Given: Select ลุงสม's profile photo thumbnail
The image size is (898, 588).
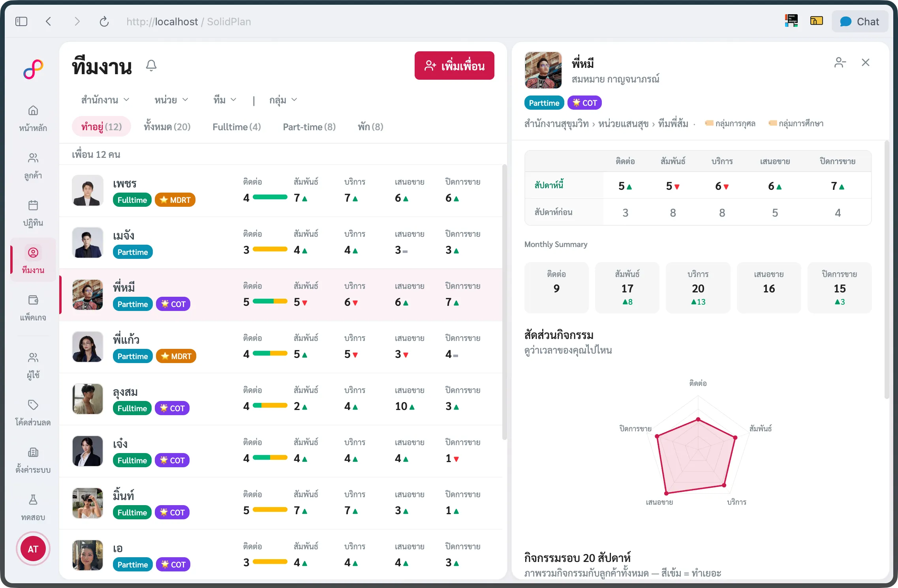Looking at the screenshot, I should [x=88, y=399].
